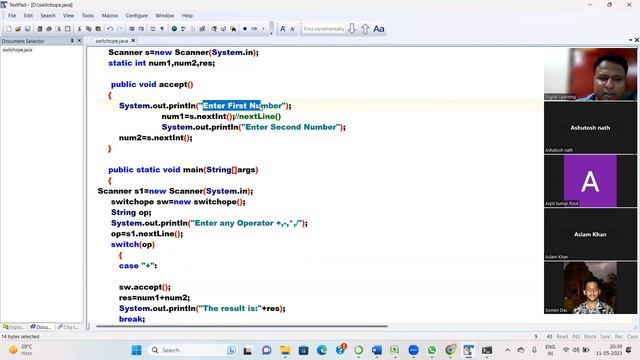Click 'break;' code line
The width and height of the screenshot is (640, 360).
click(132, 319)
